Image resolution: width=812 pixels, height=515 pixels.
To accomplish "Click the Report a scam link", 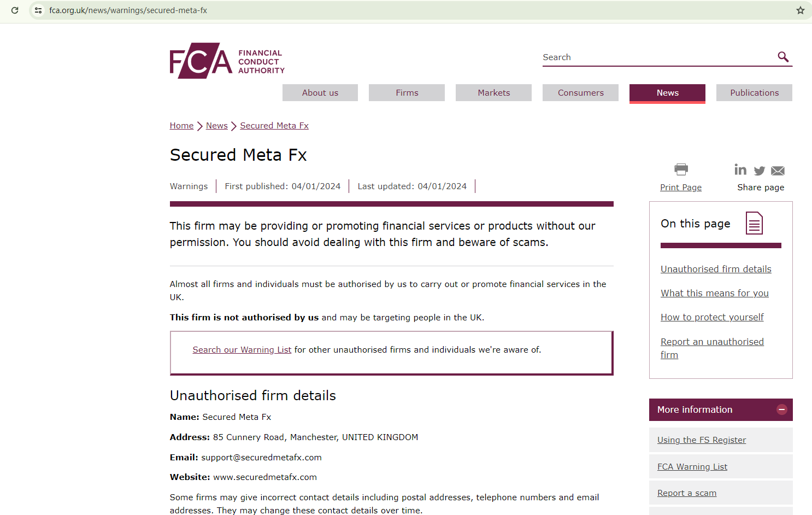I will pyautogui.click(x=686, y=493).
